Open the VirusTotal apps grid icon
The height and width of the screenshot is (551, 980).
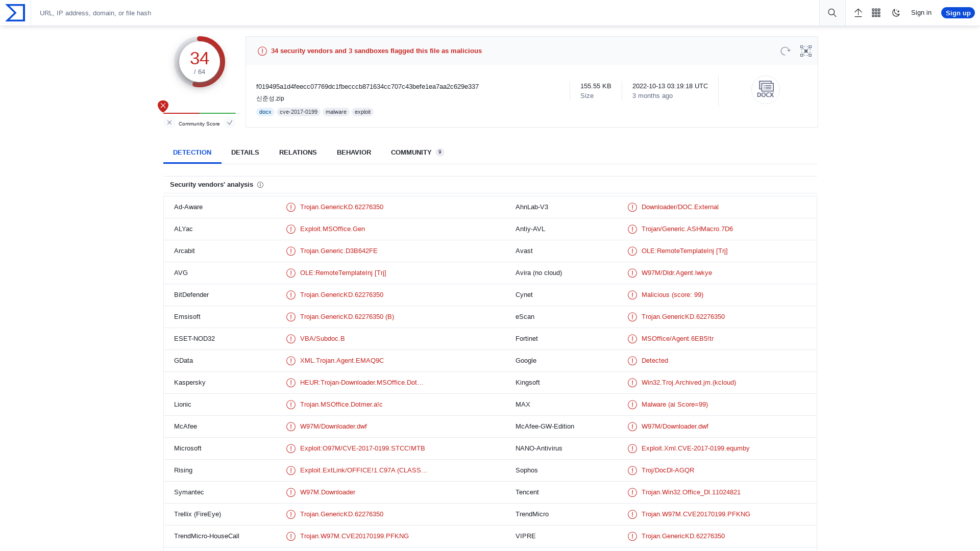coord(876,13)
